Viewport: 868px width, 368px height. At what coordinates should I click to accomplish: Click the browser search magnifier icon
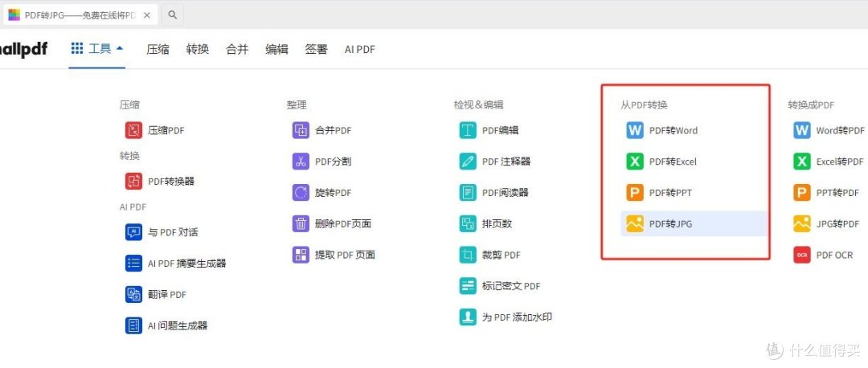(x=173, y=15)
